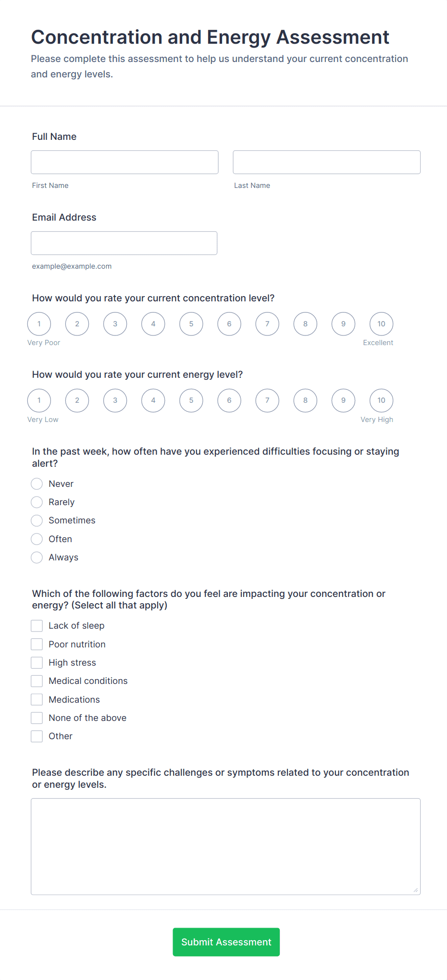Click the textarea resize handle
Screen dimensions: 447x980
point(416,890)
